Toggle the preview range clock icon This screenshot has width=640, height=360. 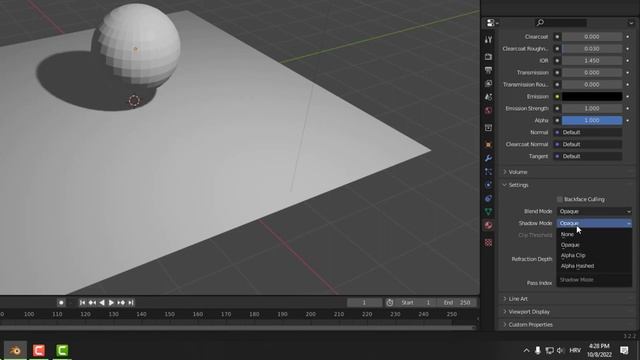pyautogui.click(x=390, y=302)
